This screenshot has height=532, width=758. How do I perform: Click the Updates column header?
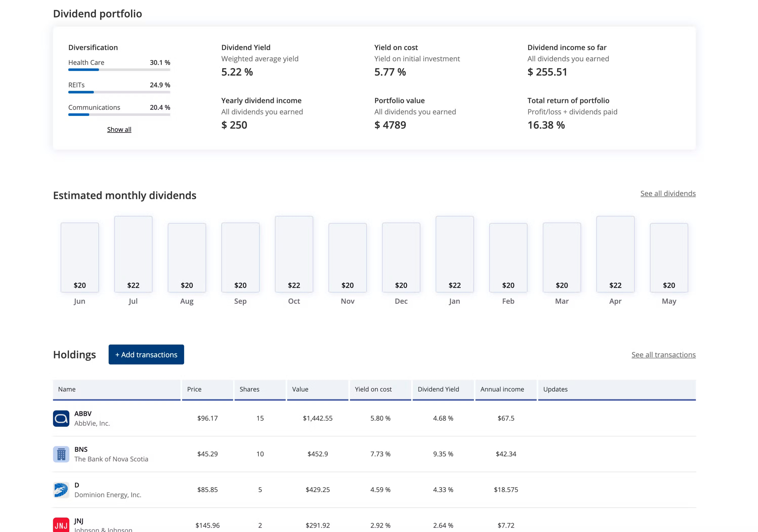pyautogui.click(x=555, y=389)
